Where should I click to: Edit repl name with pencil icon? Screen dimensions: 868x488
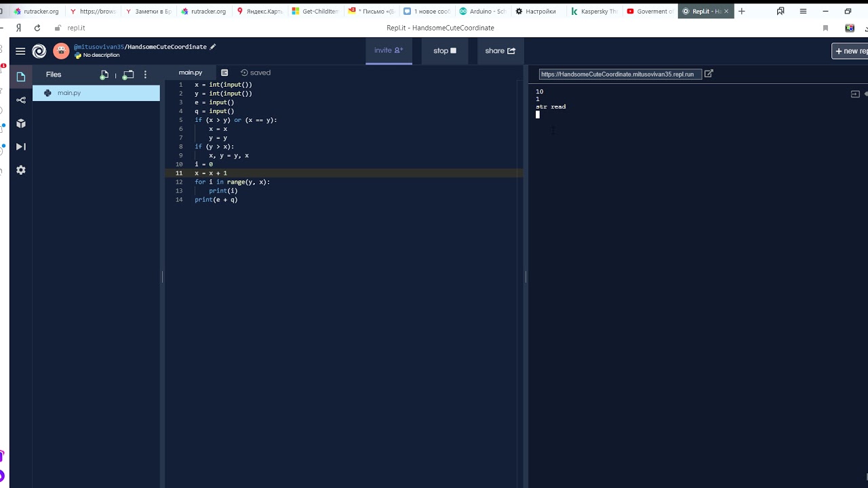212,47
